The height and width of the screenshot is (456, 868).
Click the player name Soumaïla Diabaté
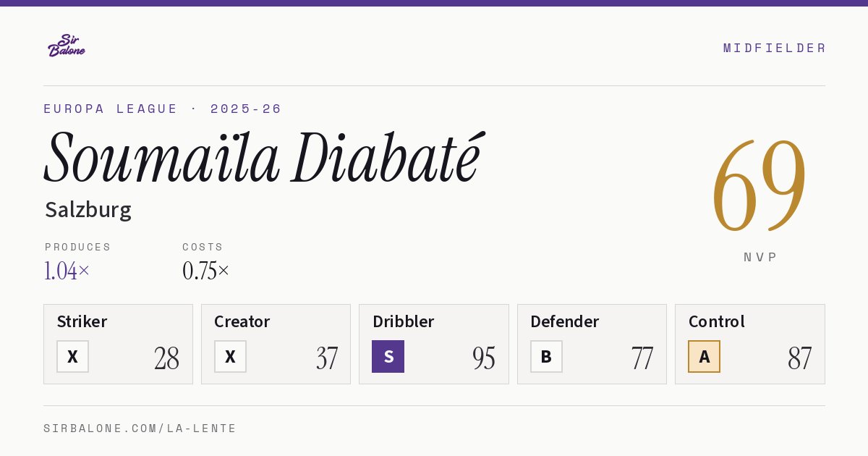coord(263,157)
